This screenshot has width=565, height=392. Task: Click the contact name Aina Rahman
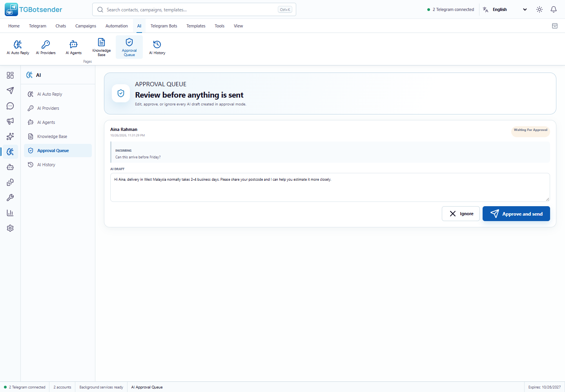(124, 129)
